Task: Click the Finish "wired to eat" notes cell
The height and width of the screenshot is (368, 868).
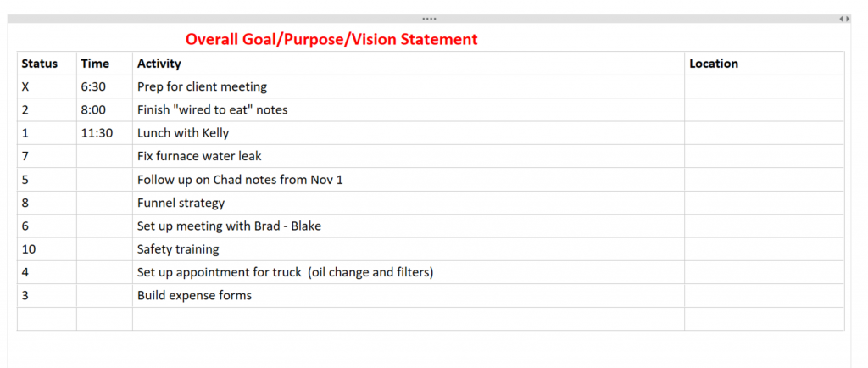Action: [x=409, y=110]
